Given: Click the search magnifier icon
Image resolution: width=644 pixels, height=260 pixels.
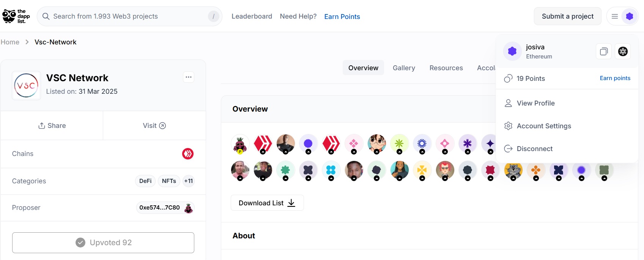Looking at the screenshot, I should click(46, 16).
